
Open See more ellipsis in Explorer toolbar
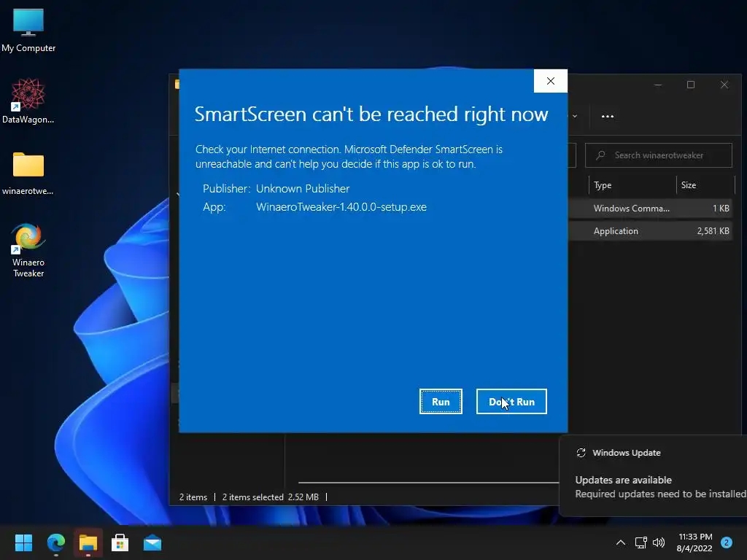(x=608, y=116)
